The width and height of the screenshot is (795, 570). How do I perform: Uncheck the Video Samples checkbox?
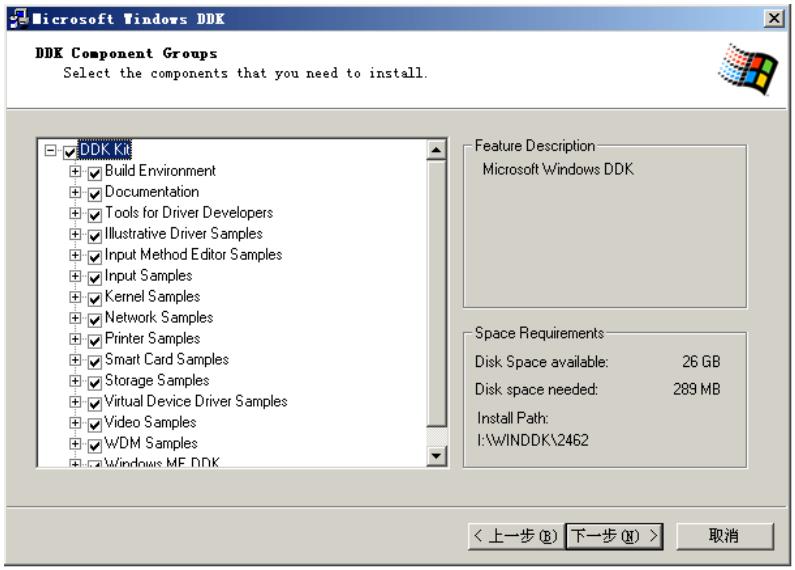(x=95, y=424)
